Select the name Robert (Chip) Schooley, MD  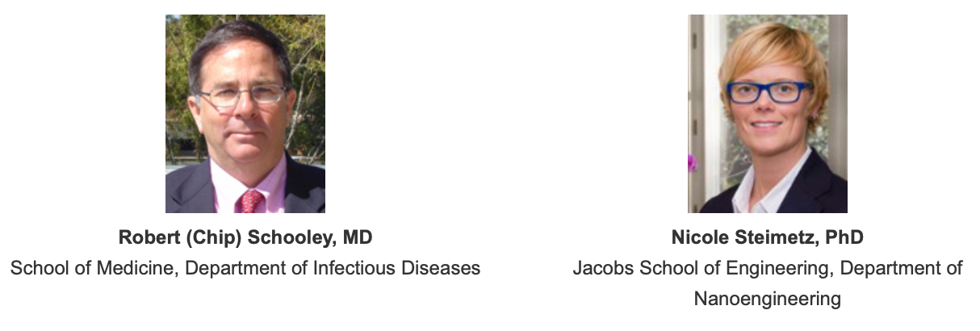tap(245, 237)
